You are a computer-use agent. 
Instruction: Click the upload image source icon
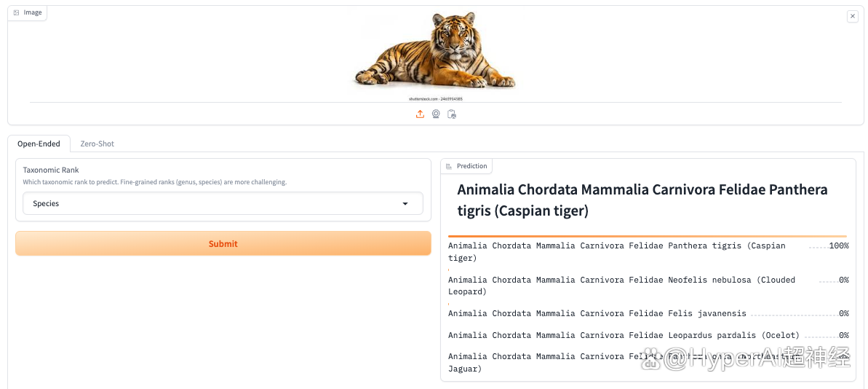[x=420, y=114]
